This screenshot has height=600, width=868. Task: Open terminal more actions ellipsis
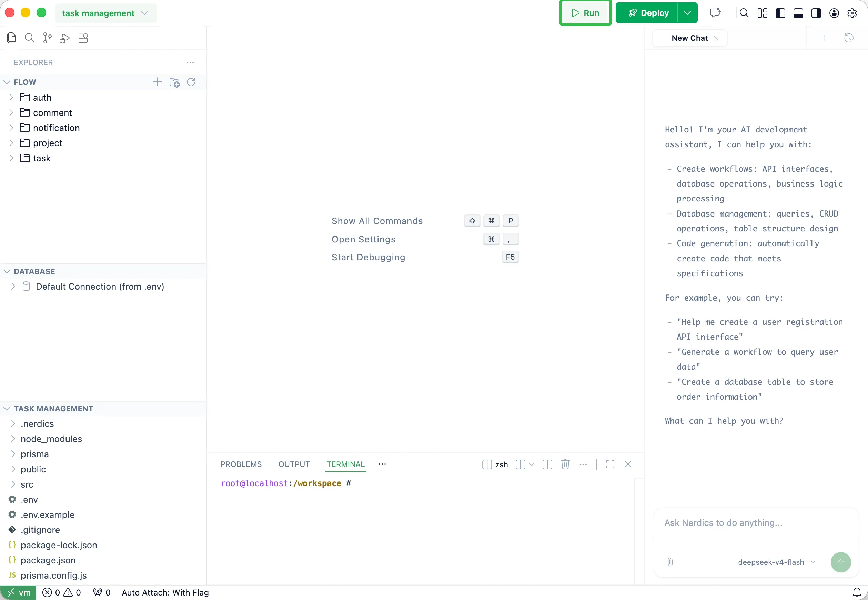pyautogui.click(x=583, y=465)
